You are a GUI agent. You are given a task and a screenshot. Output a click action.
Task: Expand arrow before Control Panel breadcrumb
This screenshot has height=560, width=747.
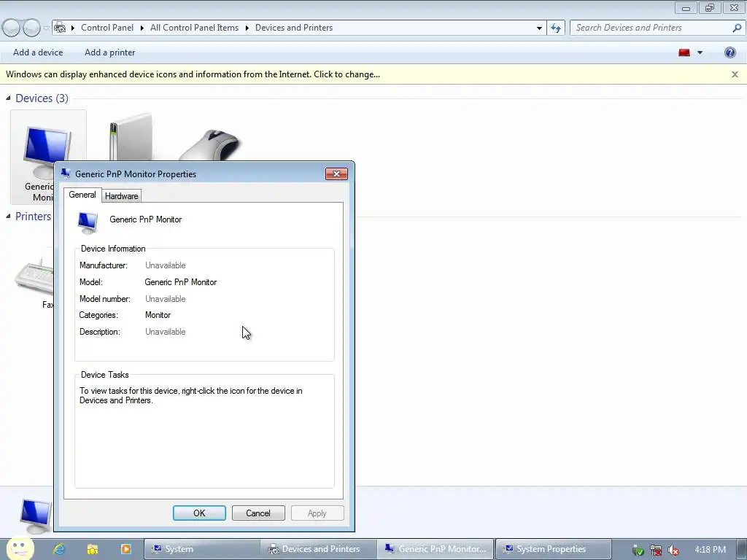point(73,28)
